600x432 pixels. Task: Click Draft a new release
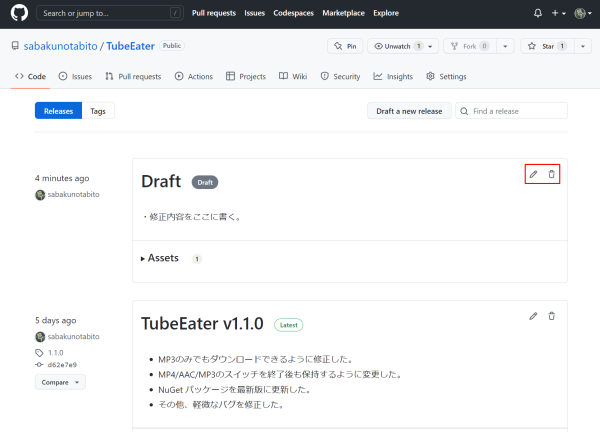(x=409, y=111)
